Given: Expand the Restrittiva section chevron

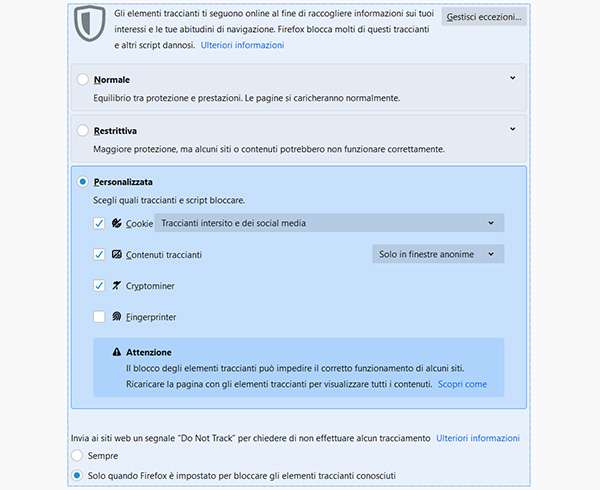Looking at the screenshot, I should (512, 129).
